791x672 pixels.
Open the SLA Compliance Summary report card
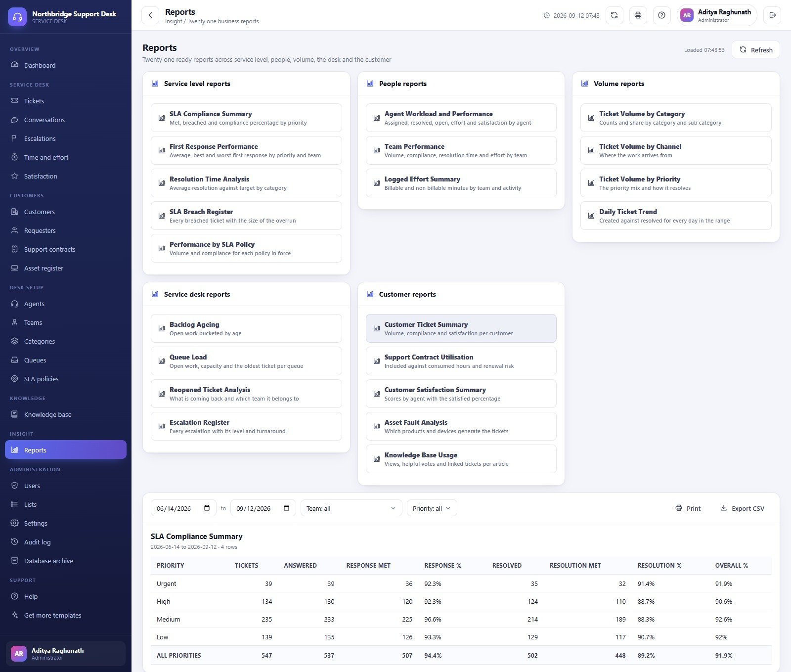pos(246,118)
